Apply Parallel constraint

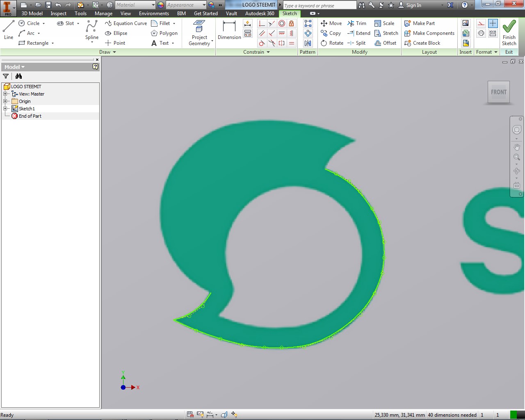pos(262,33)
